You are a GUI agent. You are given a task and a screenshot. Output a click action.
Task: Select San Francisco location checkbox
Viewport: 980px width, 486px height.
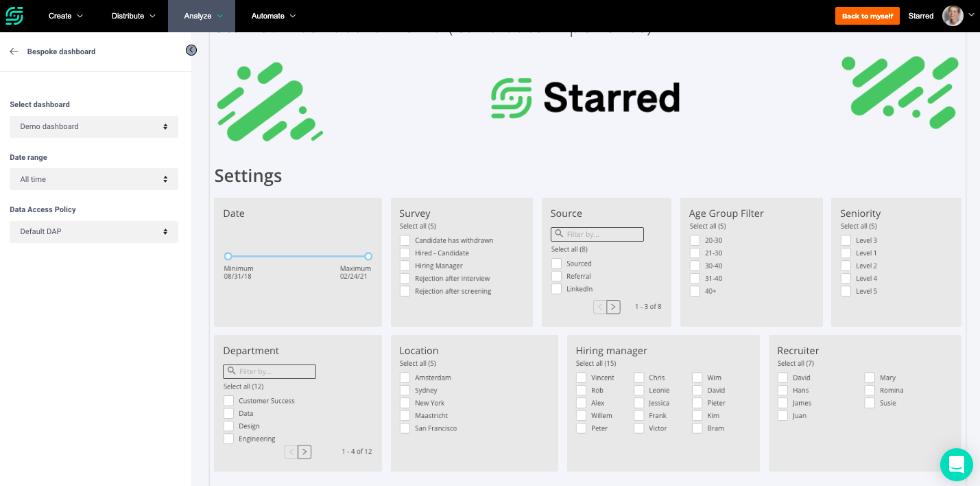coord(405,428)
